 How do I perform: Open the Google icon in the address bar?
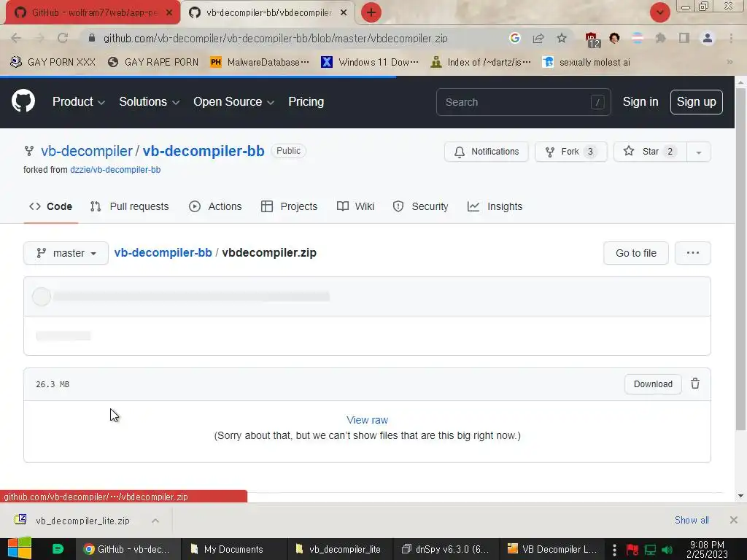point(514,38)
